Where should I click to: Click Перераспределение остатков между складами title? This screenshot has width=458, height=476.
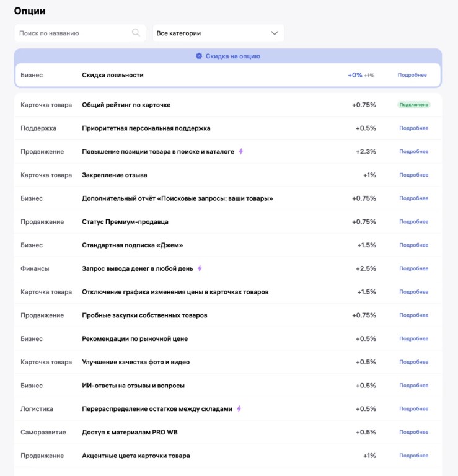coord(157,408)
